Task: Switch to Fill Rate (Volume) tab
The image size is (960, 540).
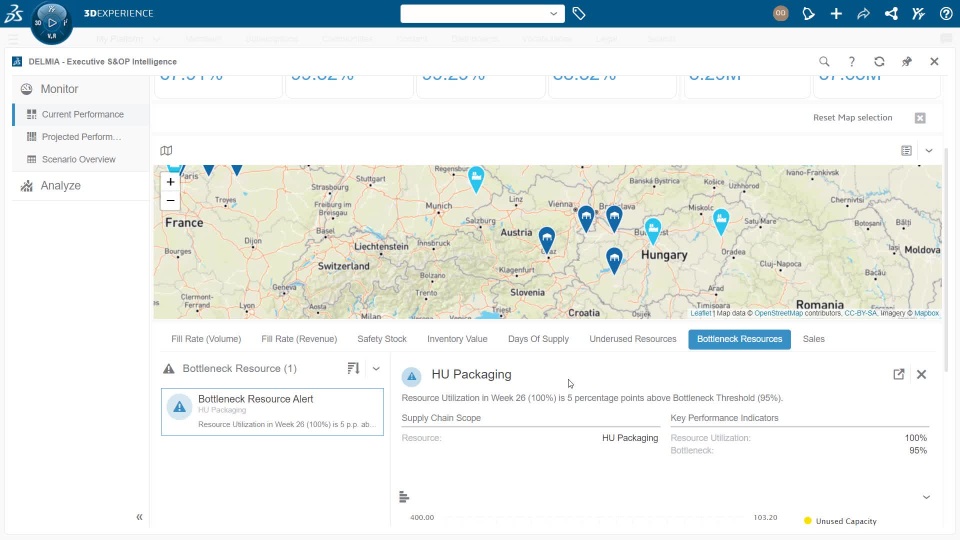Action: 206,339
